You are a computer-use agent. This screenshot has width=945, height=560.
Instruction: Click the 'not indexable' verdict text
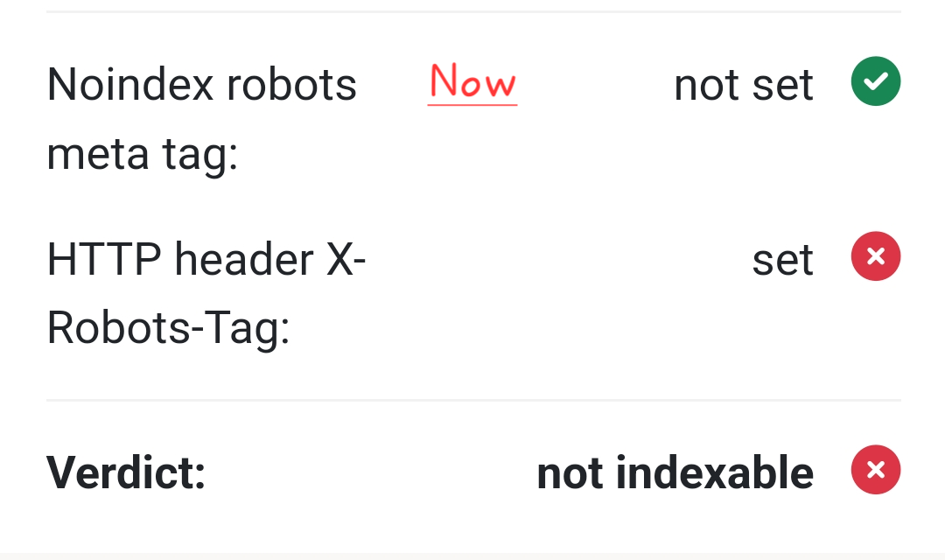click(x=675, y=472)
